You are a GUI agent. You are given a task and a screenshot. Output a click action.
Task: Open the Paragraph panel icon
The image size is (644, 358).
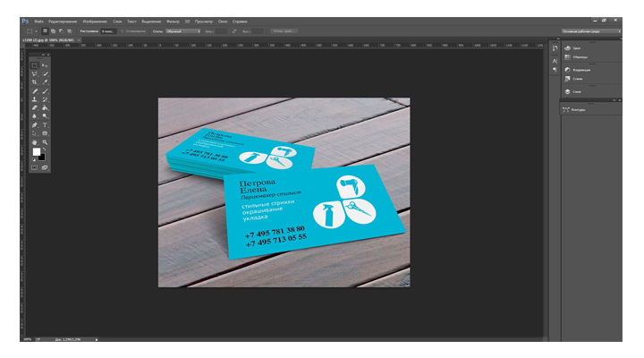click(555, 70)
